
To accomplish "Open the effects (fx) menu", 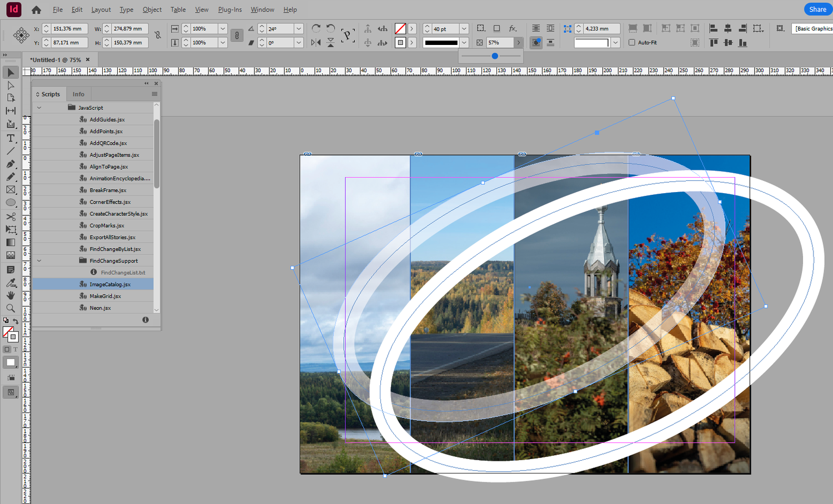I will [513, 28].
